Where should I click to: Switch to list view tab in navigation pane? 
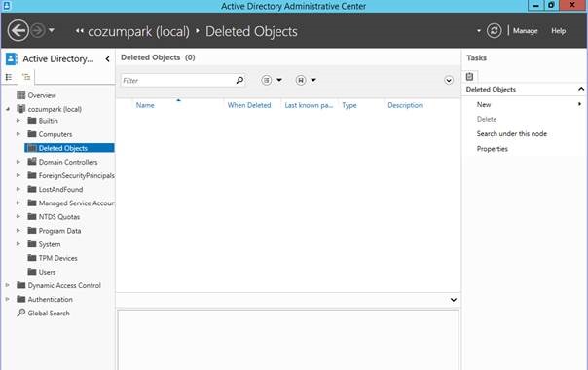click(x=9, y=77)
